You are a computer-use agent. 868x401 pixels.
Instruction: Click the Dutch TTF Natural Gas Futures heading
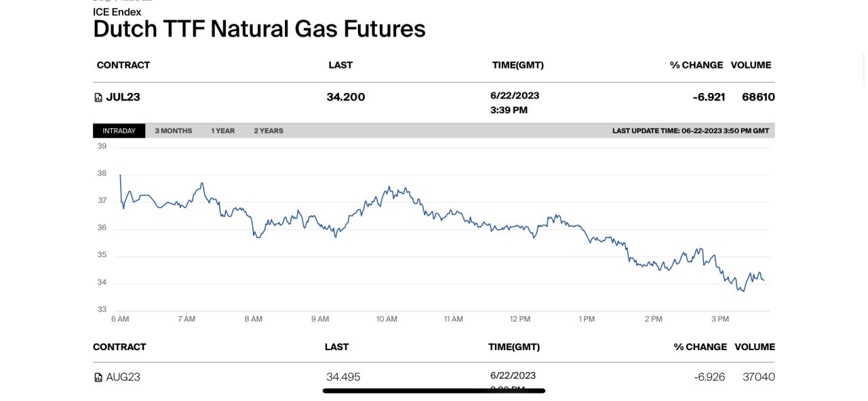coord(259,29)
